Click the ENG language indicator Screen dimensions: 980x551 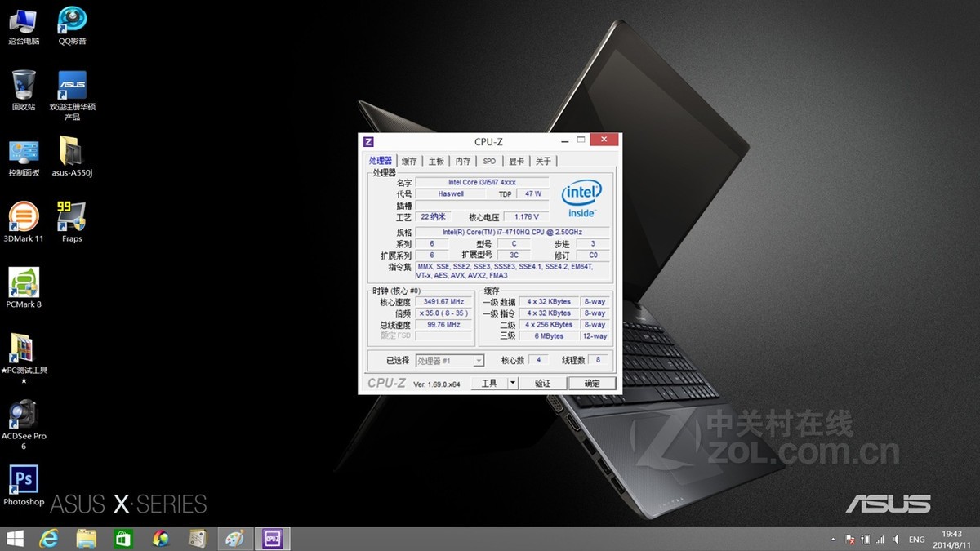[915, 539]
